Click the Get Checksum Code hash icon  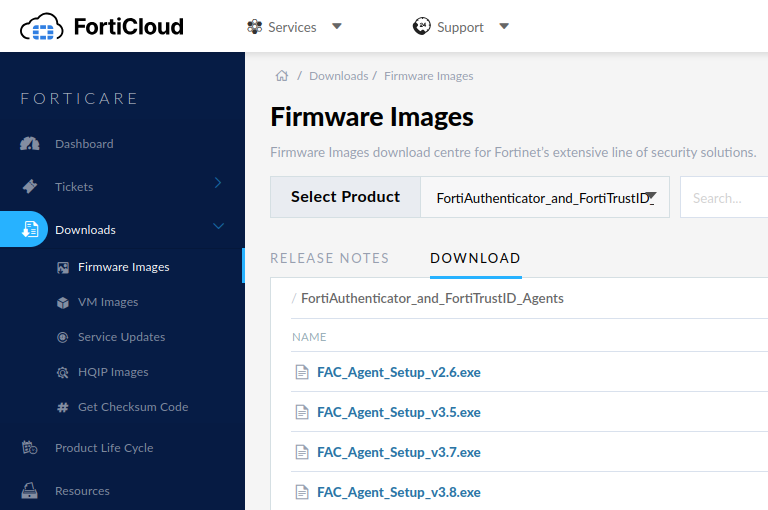tap(63, 407)
